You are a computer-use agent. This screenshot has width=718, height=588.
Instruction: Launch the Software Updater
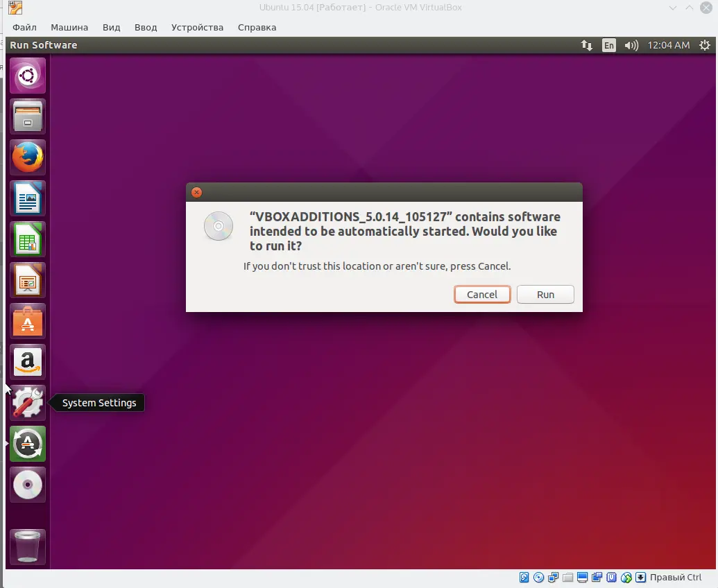[28, 444]
